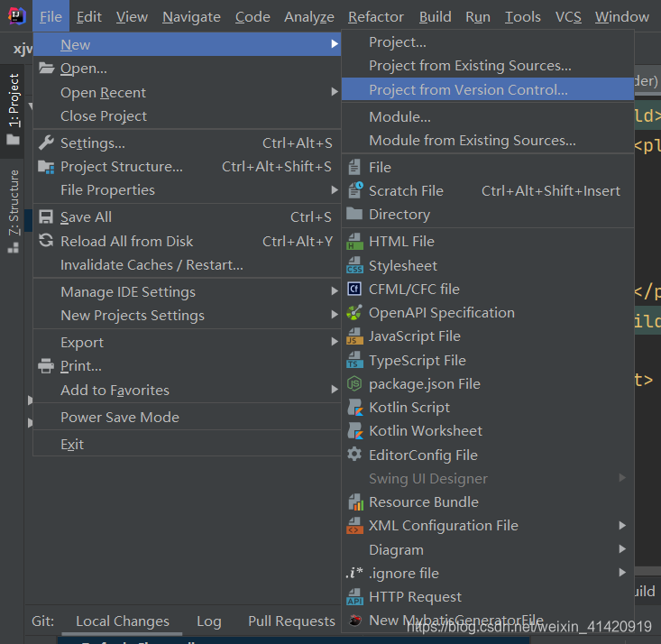Expand the New submenu arrow
The width and height of the screenshot is (661, 644).
tap(335, 44)
